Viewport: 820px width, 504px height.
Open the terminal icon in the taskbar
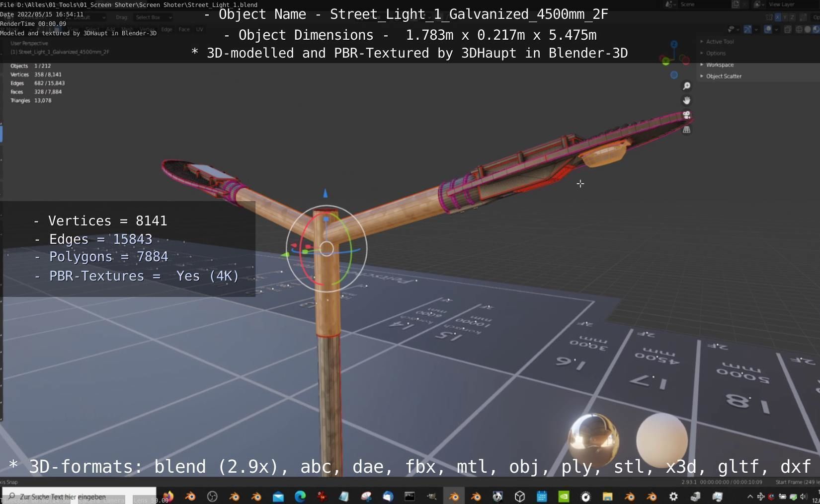click(410, 496)
